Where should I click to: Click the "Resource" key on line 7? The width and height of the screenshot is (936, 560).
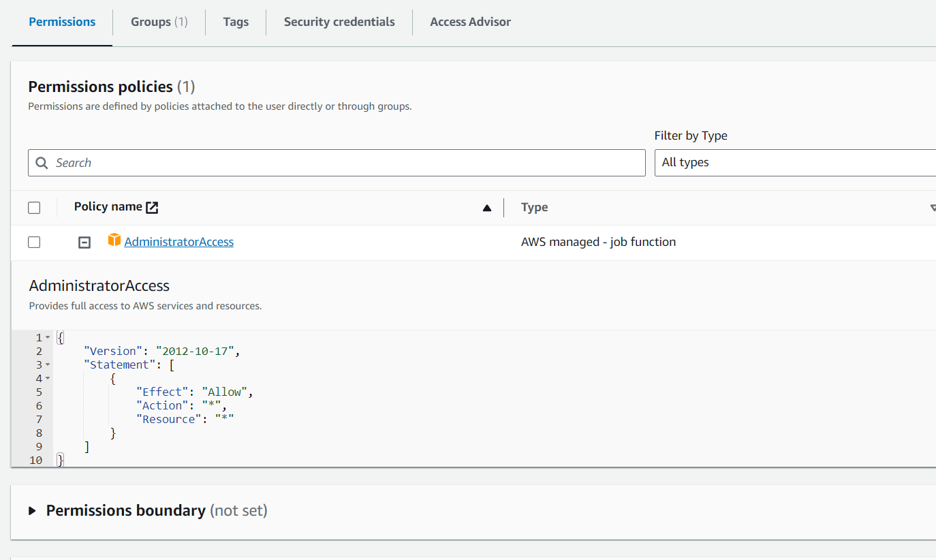[x=169, y=419]
